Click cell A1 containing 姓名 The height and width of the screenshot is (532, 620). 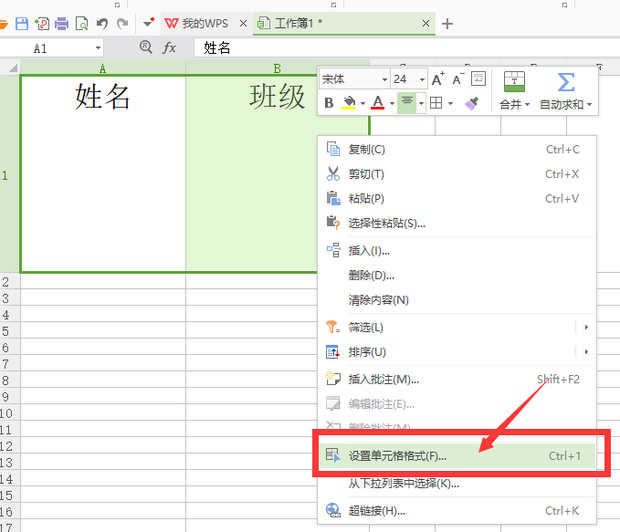(103, 173)
